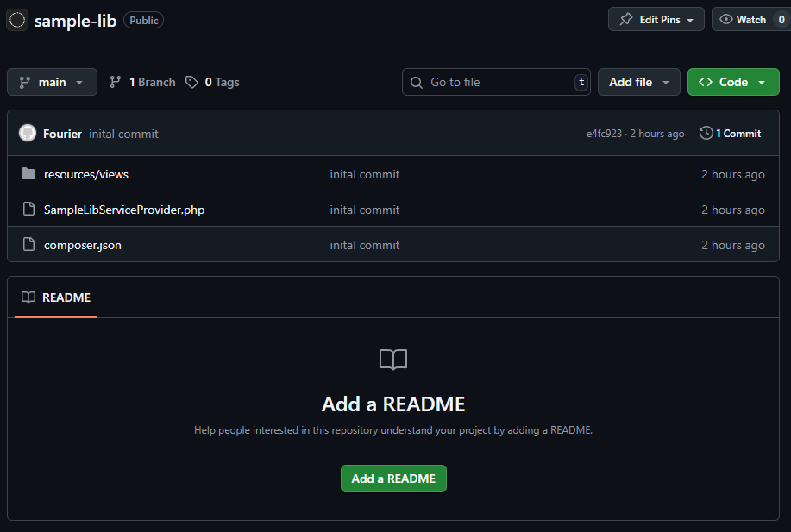The height and width of the screenshot is (532, 791).
Task: Click the composer.json file icon
Action: pyautogui.click(x=28, y=245)
